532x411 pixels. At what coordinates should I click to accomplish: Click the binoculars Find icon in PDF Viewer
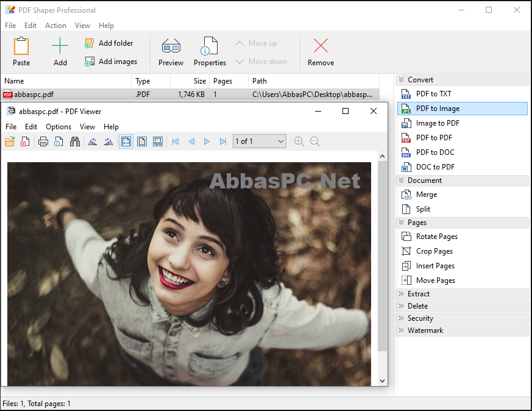pos(74,141)
